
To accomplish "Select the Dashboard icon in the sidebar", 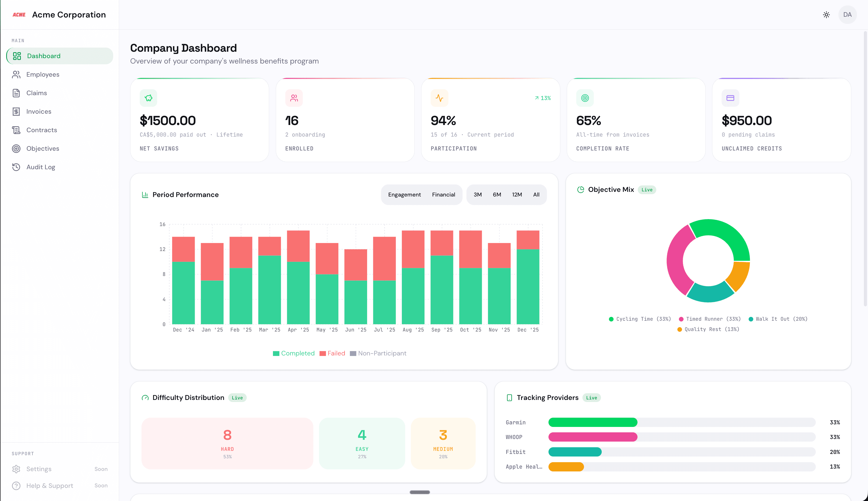I will tap(17, 56).
